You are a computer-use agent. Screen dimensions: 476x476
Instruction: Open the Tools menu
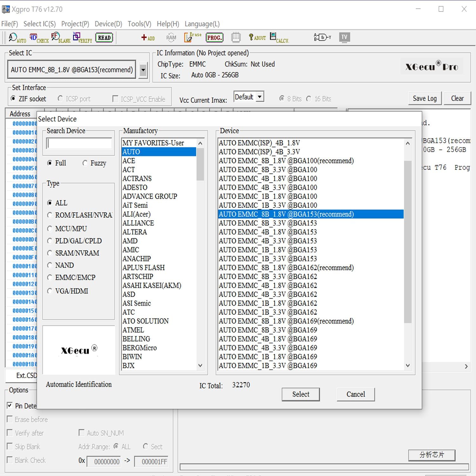pos(139,24)
